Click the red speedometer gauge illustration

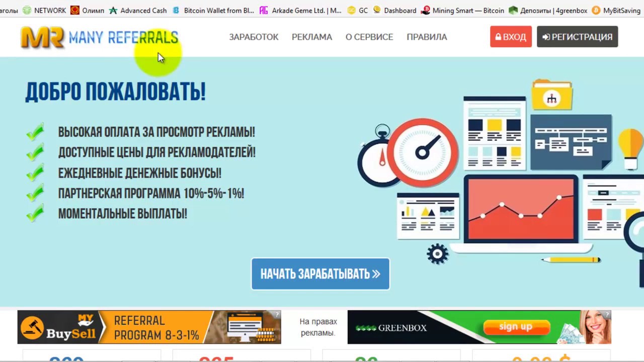(x=423, y=152)
